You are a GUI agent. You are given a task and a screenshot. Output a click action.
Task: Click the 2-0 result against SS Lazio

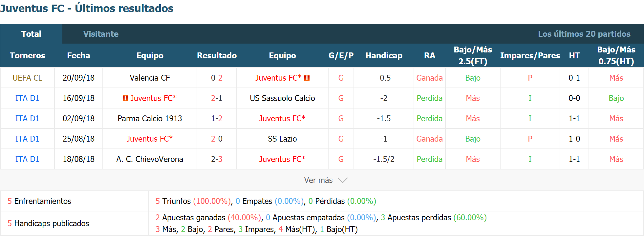pos(217,139)
